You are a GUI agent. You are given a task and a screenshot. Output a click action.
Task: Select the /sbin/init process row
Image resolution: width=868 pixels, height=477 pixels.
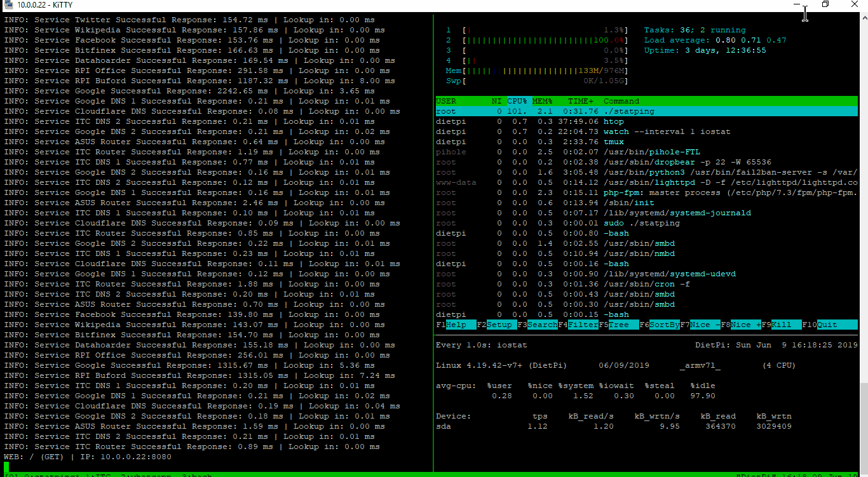click(647, 203)
